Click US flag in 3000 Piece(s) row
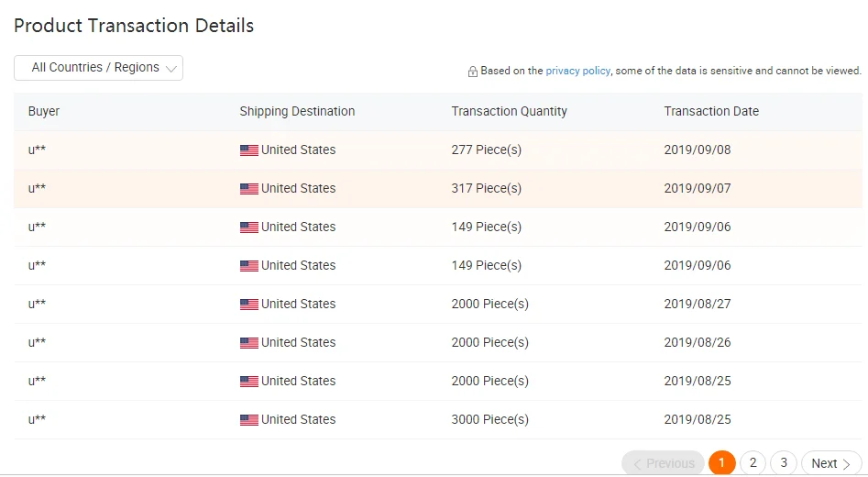Viewport: 868px width, 477px height. pyautogui.click(x=249, y=420)
